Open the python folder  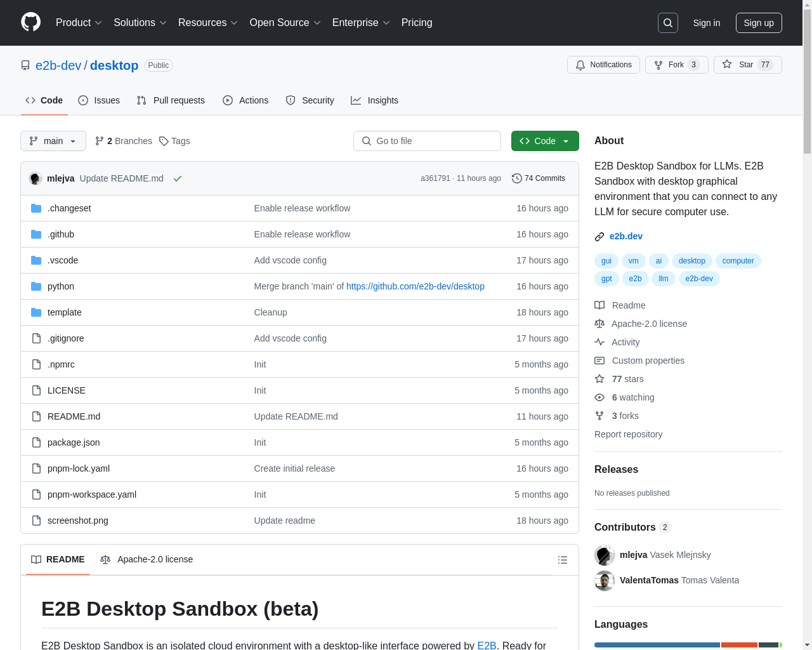(61, 286)
